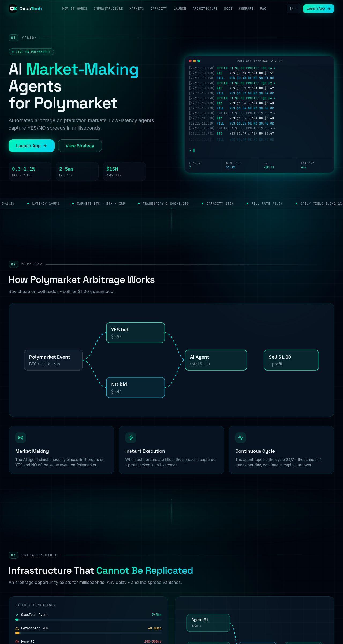Select the Markets navigation item
This screenshot has width=343, height=644.
137,9
